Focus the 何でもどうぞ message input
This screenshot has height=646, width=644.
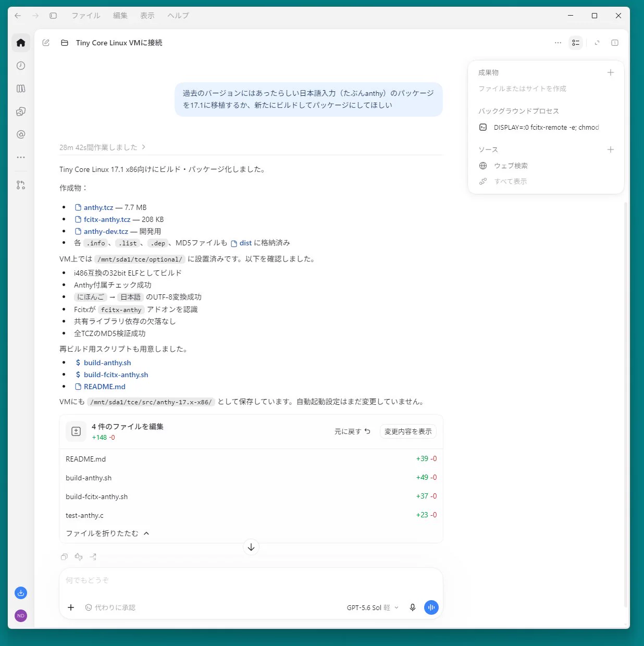pyautogui.click(x=251, y=580)
